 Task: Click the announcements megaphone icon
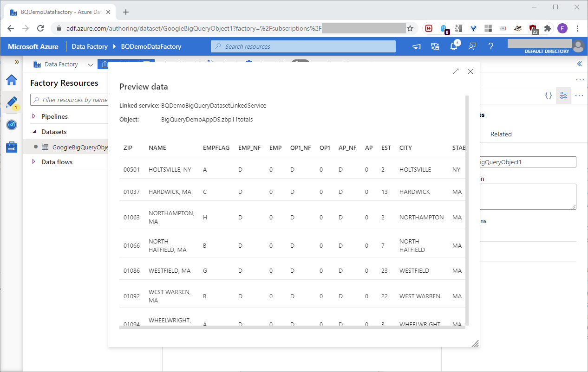(417, 46)
